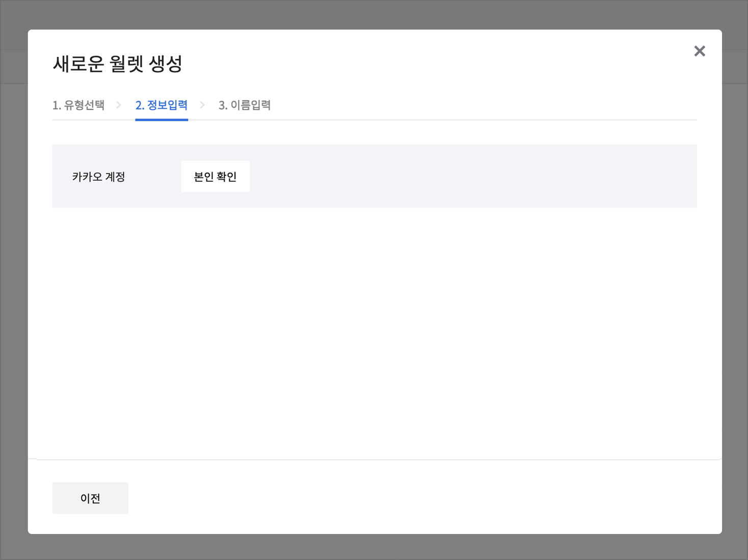This screenshot has height=560, width=748.
Task: Click dimmed backdrop left of the dialog
Action: (x=14, y=280)
